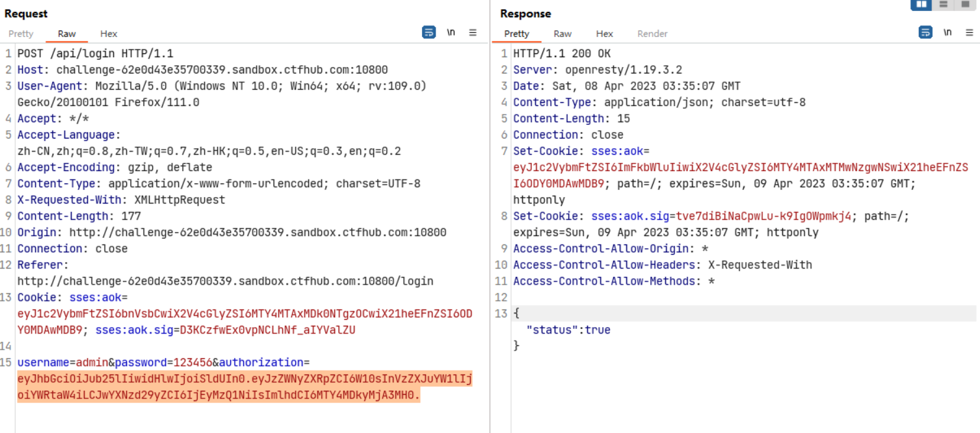Switch to combined tabbed layout view
Image resolution: width=980 pixels, height=433 pixels.
[965, 5]
